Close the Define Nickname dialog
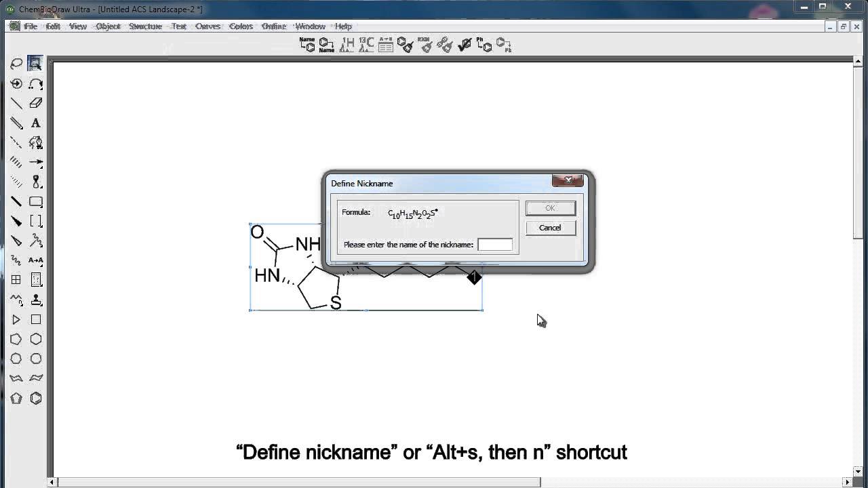The image size is (868, 488). click(x=568, y=180)
